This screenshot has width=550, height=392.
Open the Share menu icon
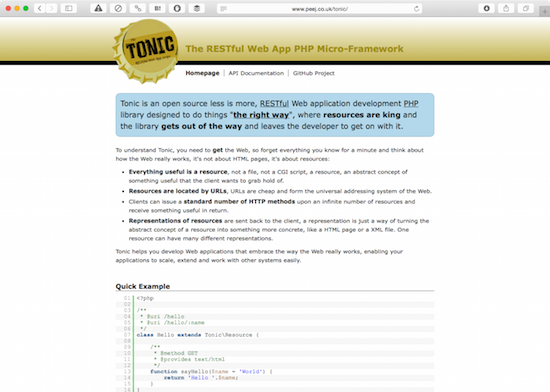click(506, 8)
